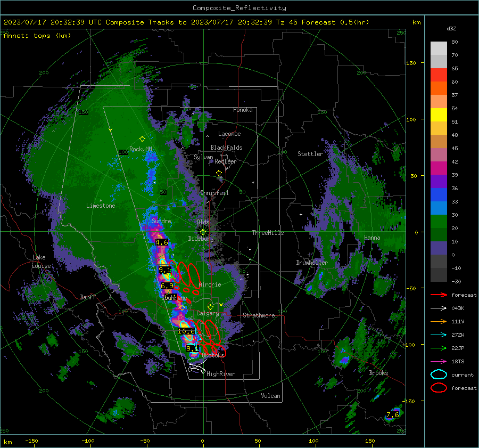Click the 9.1 storm top label west of Airdrie
479x448 pixels.
[164, 270]
